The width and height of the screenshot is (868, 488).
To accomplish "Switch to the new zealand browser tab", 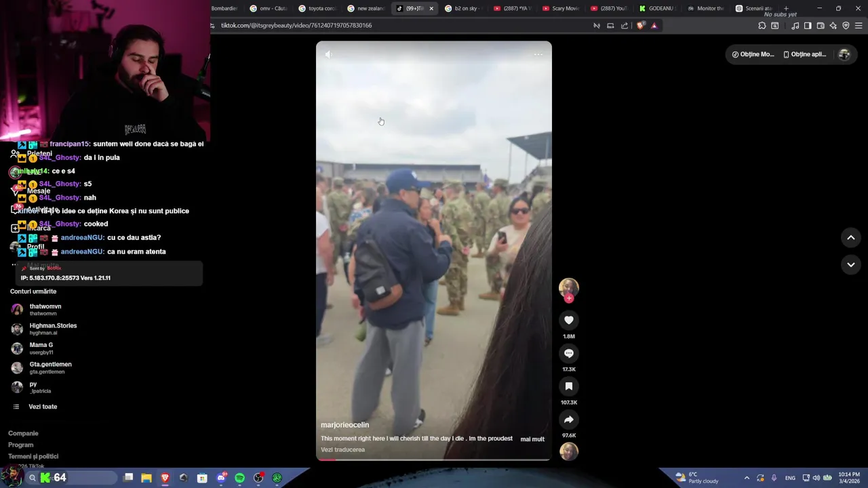I will 366,9.
